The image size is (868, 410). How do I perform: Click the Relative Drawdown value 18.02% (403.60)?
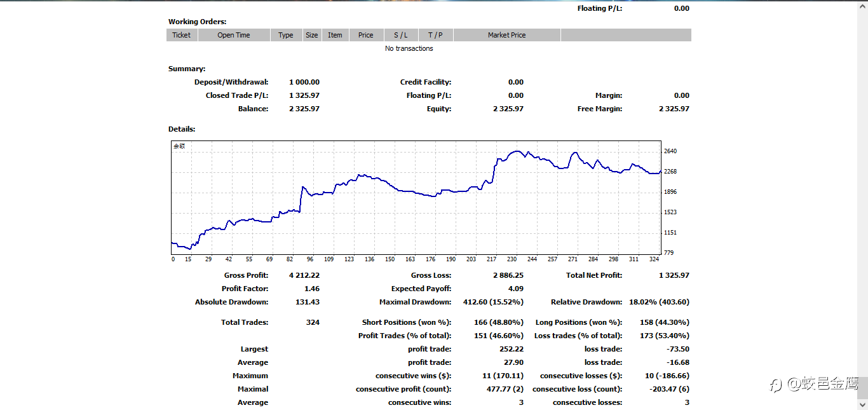click(x=659, y=302)
